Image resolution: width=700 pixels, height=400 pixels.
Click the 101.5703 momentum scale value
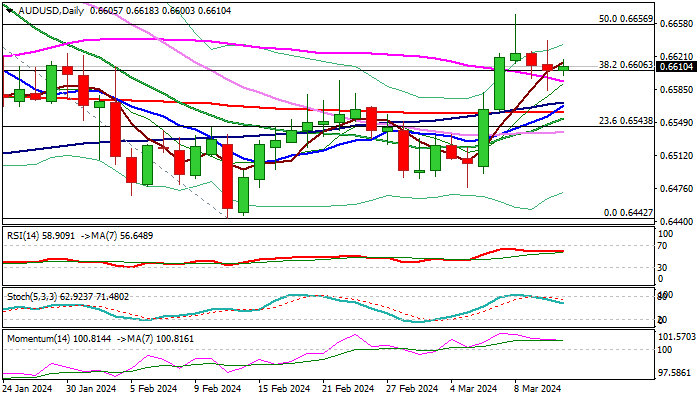677,337
